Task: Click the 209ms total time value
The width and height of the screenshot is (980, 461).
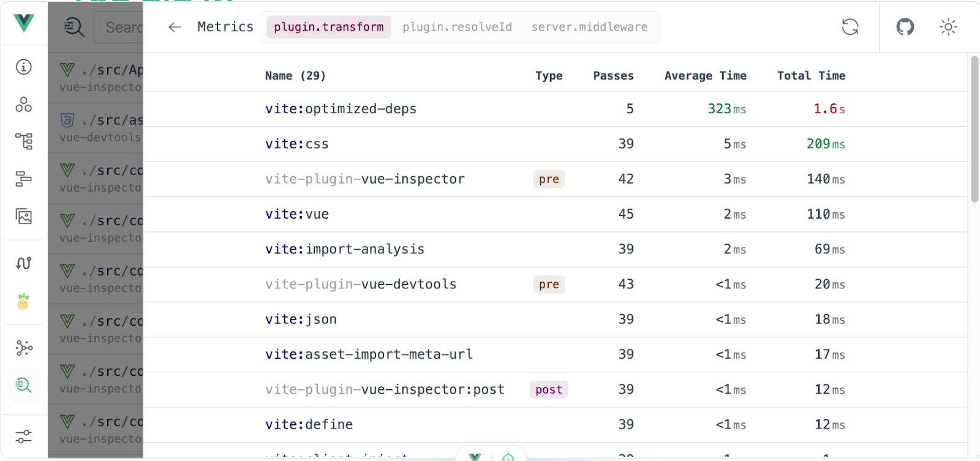Action: [x=826, y=144]
